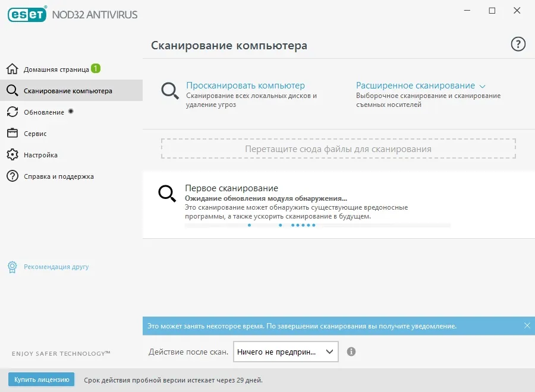535x392 pixels.
Task: Click the Ожидание обновления модуля обнаружения status text
Action: (266, 198)
